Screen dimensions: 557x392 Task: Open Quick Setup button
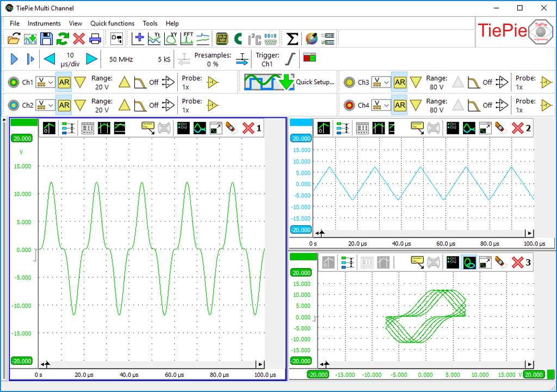tap(289, 82)
